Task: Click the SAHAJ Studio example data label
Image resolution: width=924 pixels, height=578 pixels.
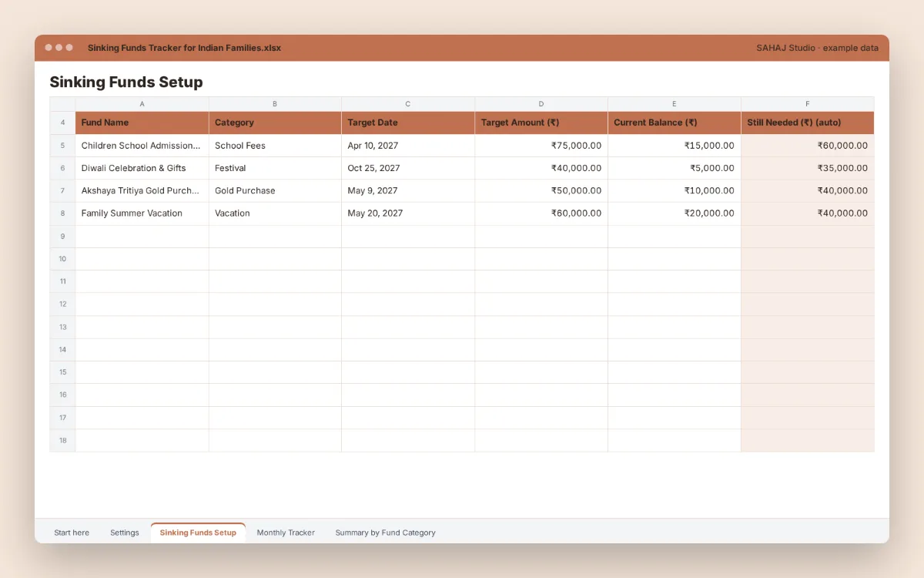Action: 817,48
